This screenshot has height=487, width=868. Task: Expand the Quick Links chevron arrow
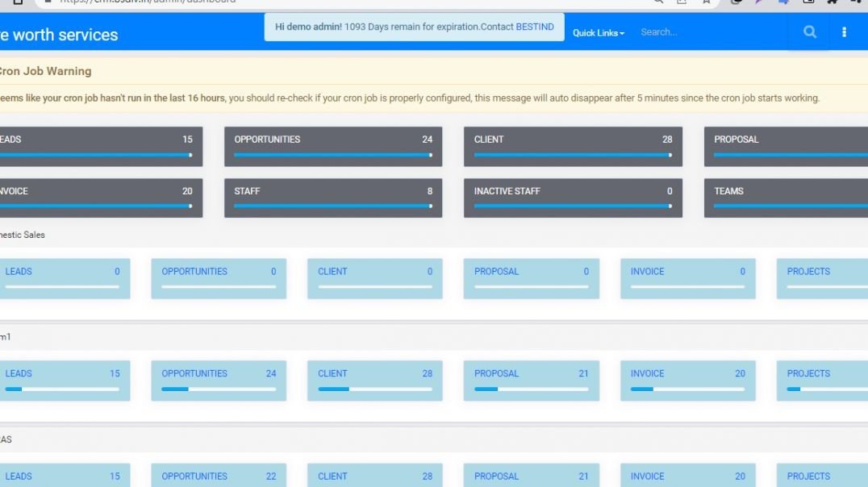pos(621,33)
